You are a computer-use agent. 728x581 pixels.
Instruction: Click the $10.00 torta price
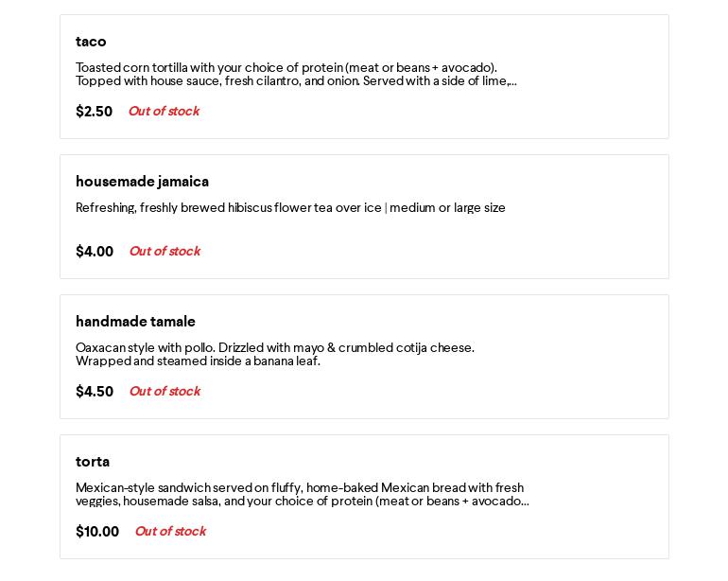click(97, 532)
